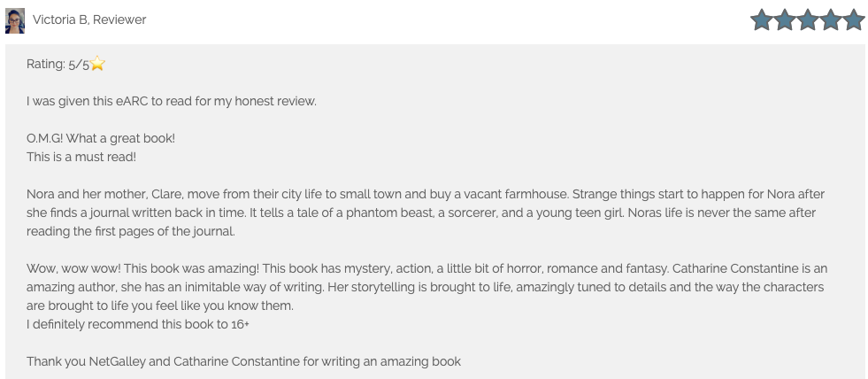Click Victoria B's profile avatar
This screenshot has height=379, width=868.
15,21
